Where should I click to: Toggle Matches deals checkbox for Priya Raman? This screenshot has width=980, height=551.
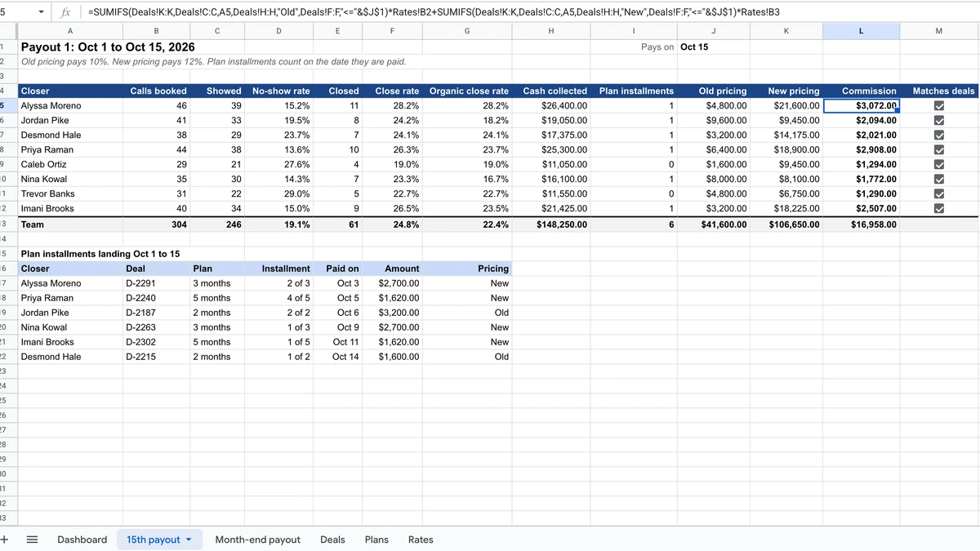(938, 150)
